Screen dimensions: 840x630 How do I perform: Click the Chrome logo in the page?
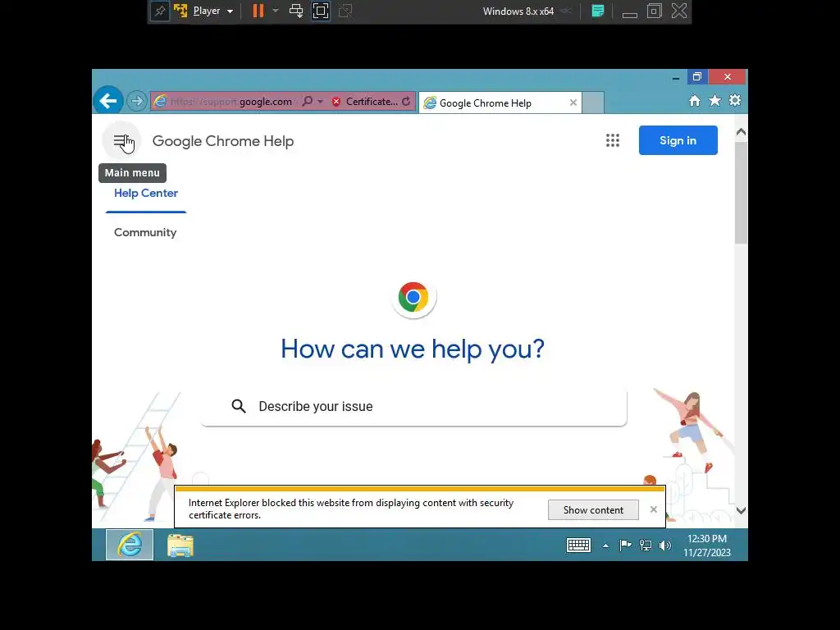point(413,297)
